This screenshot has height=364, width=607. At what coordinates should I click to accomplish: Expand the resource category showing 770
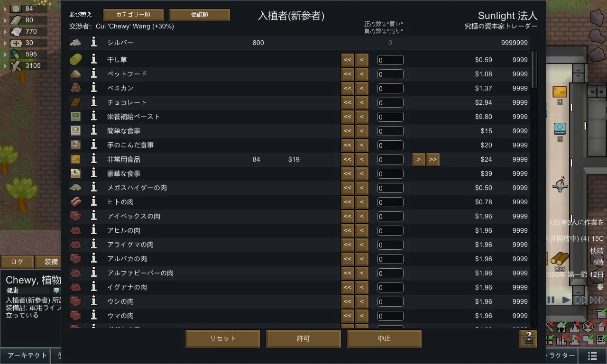tap(5, 31)
